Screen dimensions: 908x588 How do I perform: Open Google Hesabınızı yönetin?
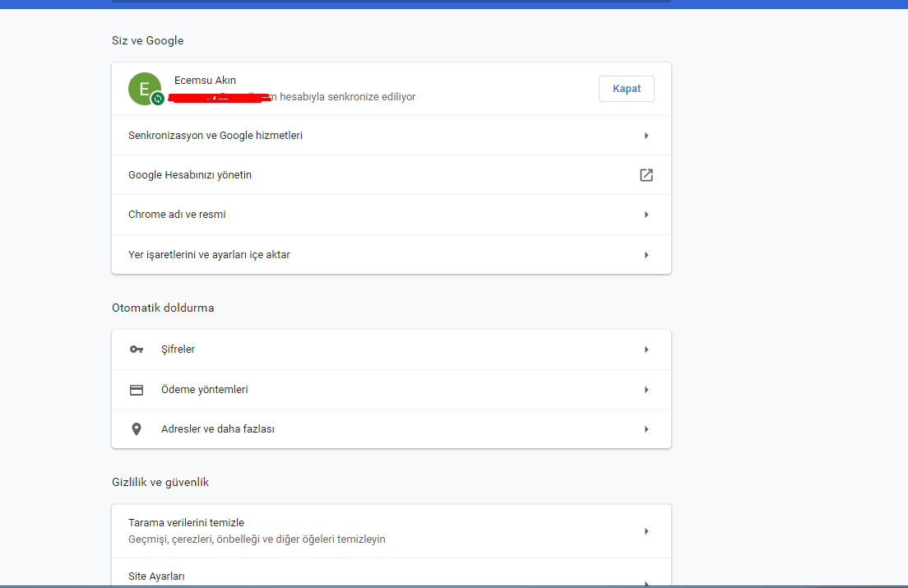coord(391,175)
